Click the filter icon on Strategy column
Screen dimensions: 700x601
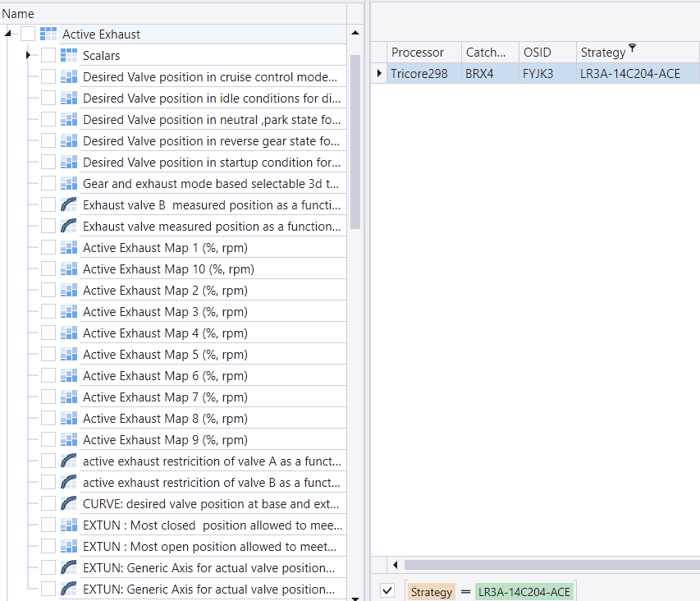tap(632, 48)
